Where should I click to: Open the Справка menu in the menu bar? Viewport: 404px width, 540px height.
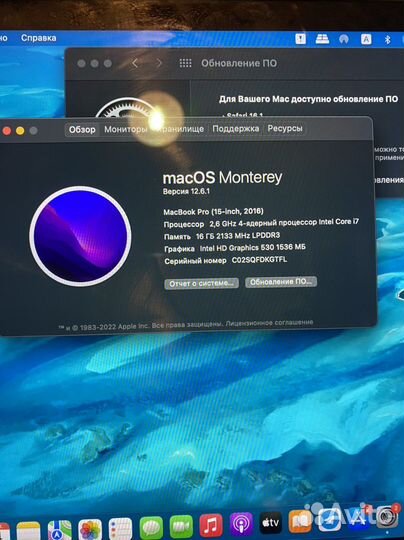38,38
